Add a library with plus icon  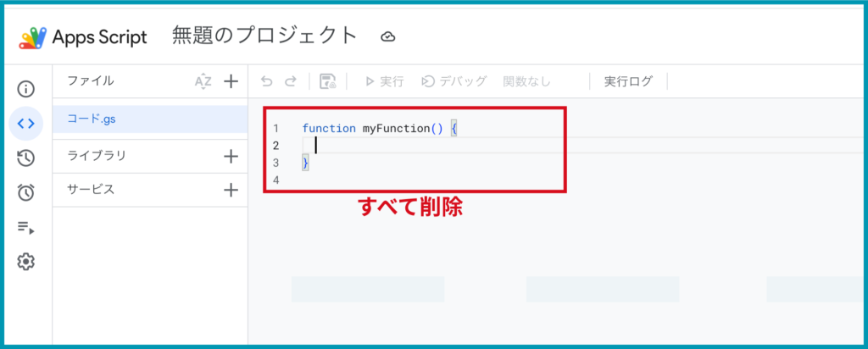coord(231,157)
